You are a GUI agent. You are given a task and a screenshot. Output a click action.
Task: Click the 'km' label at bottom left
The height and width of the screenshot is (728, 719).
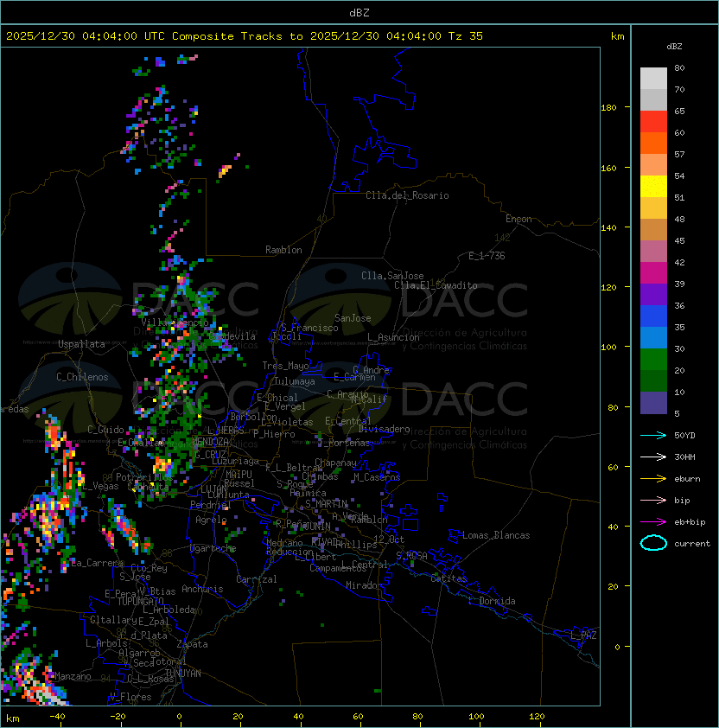coord(13,718)
